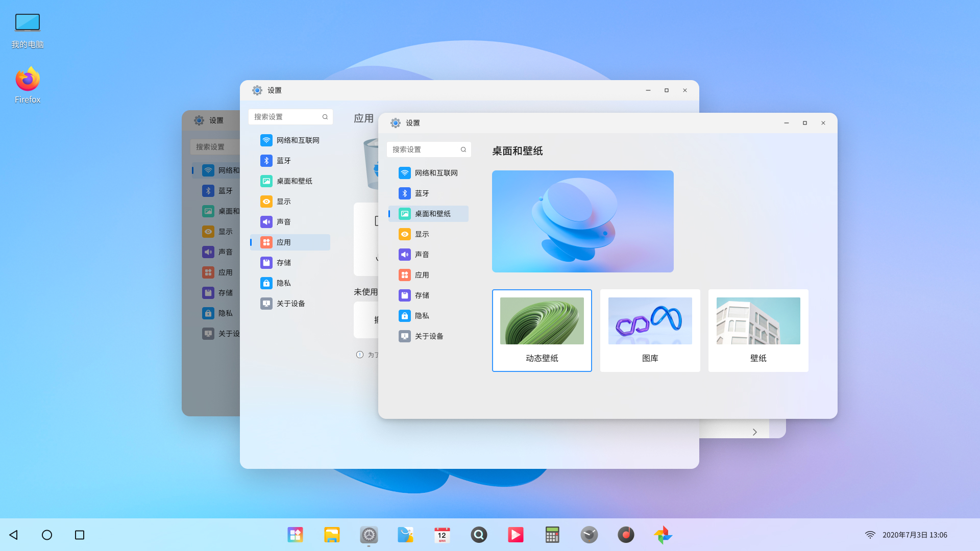
Task: Open About device (关于设备) in front window
Action: (428, 336)
